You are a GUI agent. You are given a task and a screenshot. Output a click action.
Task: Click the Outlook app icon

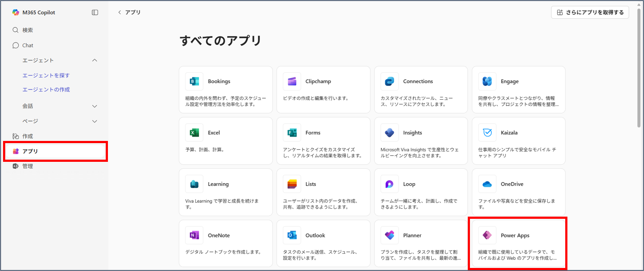click(x=292, y=235)
